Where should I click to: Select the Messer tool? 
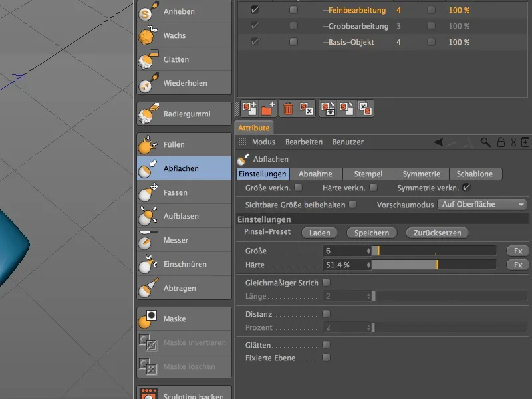(x=184, y=240)
